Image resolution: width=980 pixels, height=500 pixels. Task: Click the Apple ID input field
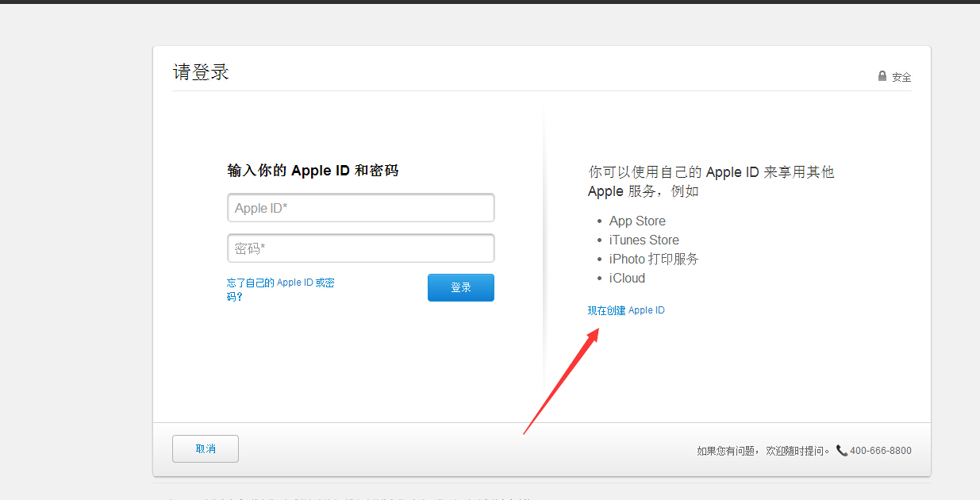click(x=361, y=208)
